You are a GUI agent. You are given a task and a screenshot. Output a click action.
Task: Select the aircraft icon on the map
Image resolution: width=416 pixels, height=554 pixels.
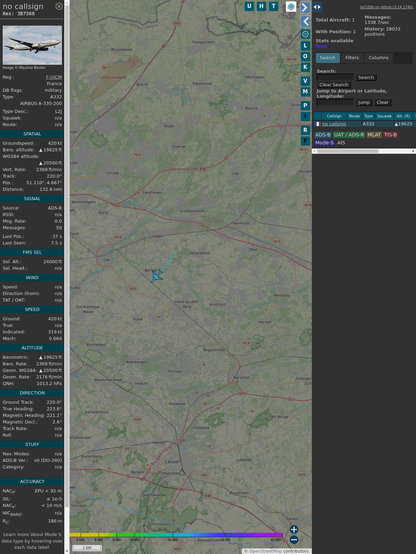click(156, 276)
